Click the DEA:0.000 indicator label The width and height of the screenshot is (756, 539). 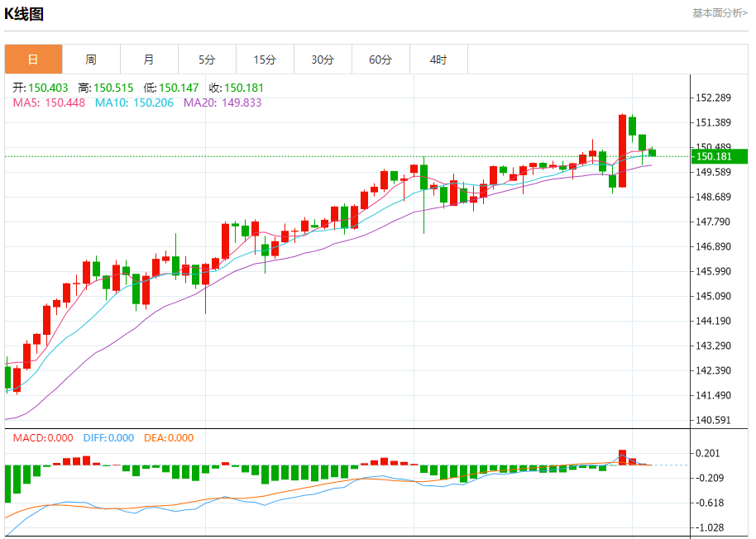169,438
